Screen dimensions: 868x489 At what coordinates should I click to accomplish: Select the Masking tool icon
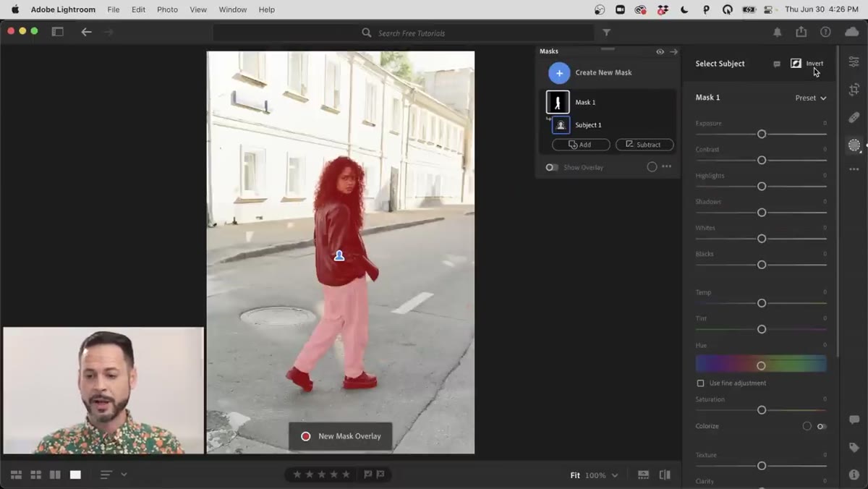point(854,145)
